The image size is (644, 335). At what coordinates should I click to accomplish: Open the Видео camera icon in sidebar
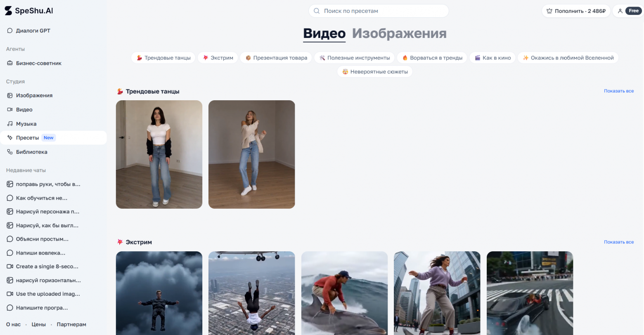click(x=10, y=109)
